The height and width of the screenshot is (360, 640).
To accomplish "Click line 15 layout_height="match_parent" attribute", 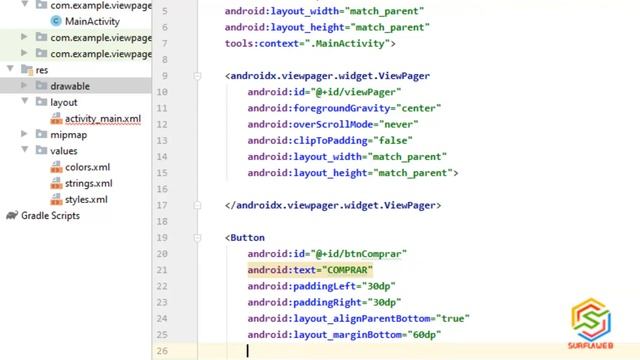I will point(353,173).
